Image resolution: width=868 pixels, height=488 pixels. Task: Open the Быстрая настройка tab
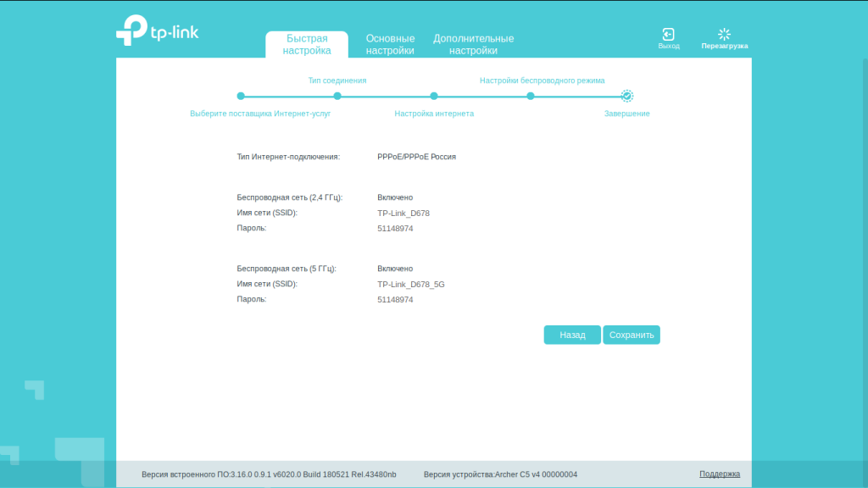pyautogui.click(x=307, y=44)
